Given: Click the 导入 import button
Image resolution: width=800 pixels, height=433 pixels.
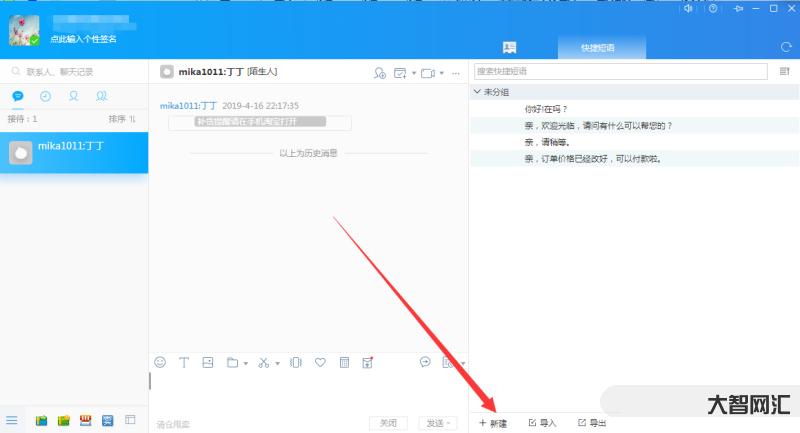Looking at the screenshot, I should pyautogui.click(x=542, y=423).
